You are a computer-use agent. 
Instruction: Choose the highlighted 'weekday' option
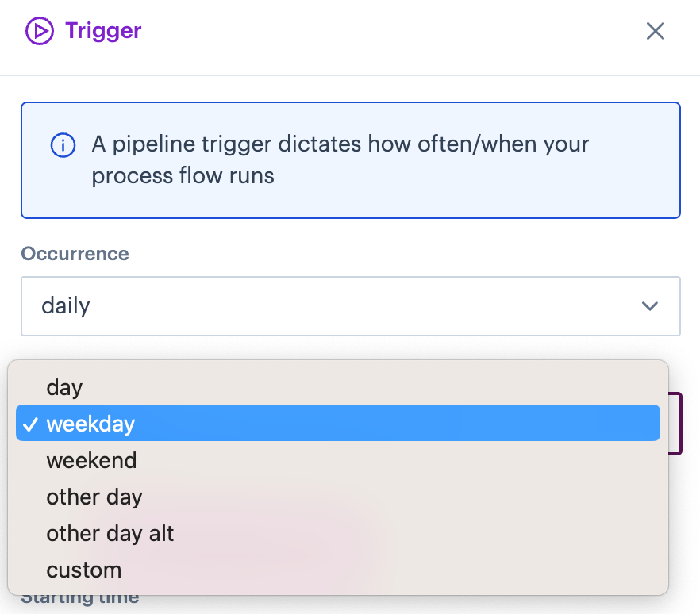(338, 423)
